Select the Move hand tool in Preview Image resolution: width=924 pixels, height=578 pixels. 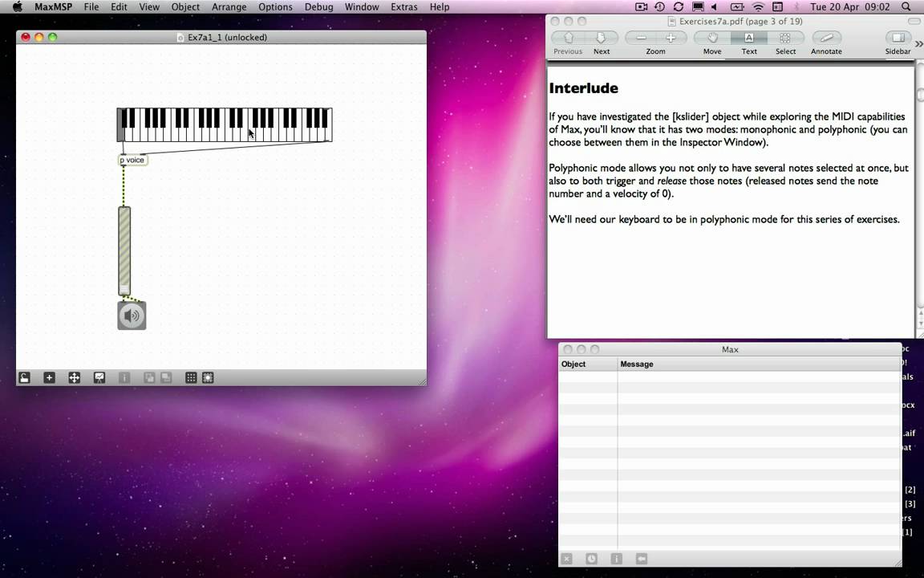[x=712, y=38]
